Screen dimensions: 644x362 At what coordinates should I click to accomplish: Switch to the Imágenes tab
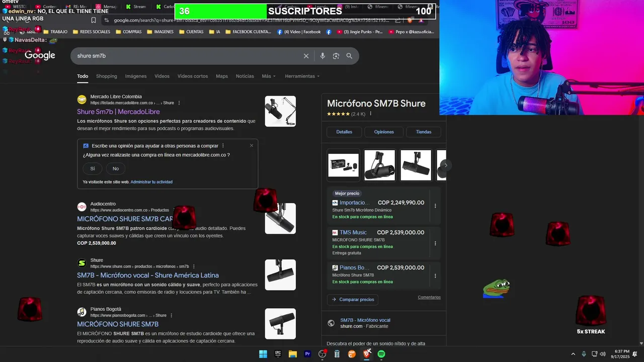pos(136,76)
